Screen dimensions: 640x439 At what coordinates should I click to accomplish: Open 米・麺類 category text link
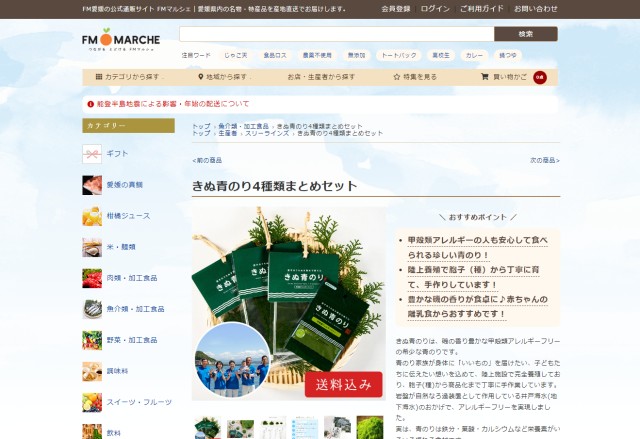click(121, 247)
